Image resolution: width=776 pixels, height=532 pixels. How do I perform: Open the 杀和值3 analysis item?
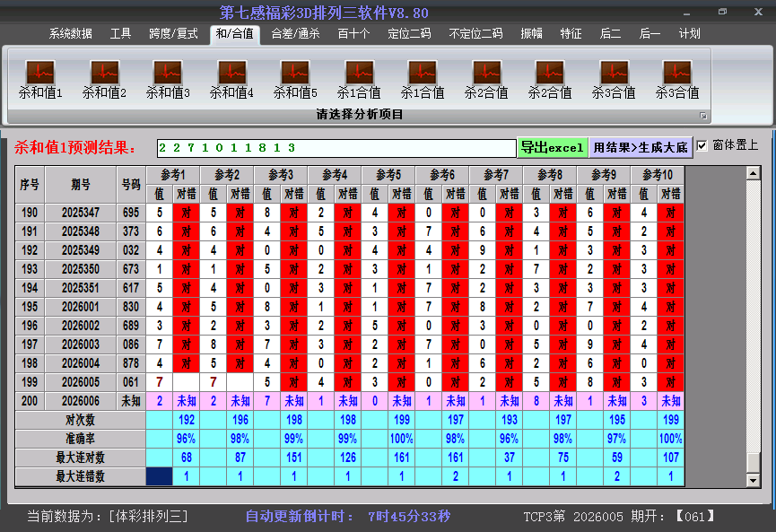pos(168,79)
